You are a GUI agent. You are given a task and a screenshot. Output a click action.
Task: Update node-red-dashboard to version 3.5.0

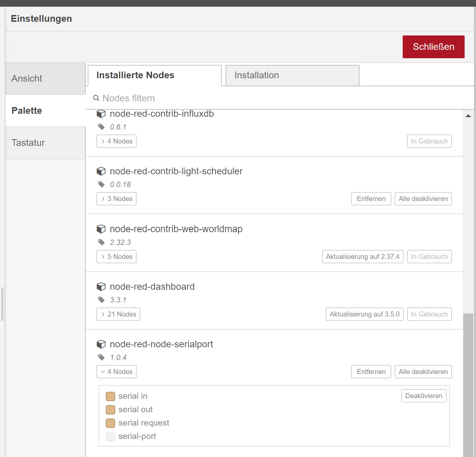click(x=365, y=314)
